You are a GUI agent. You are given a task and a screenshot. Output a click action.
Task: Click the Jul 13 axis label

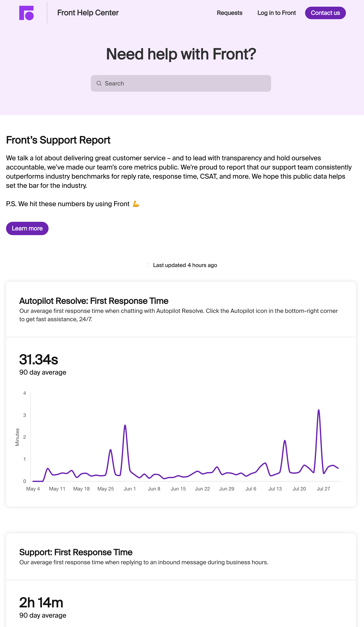point(275,489)
